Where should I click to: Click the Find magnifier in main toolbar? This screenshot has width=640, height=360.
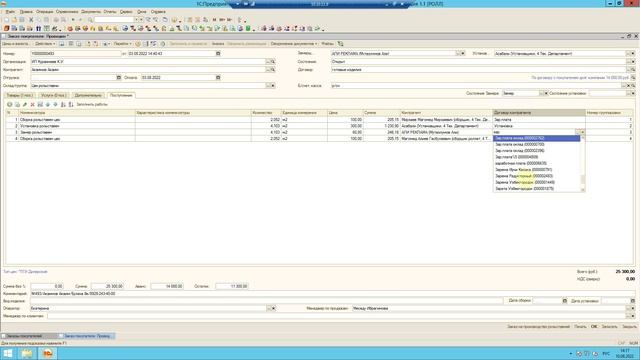click(x=90, y=20)
